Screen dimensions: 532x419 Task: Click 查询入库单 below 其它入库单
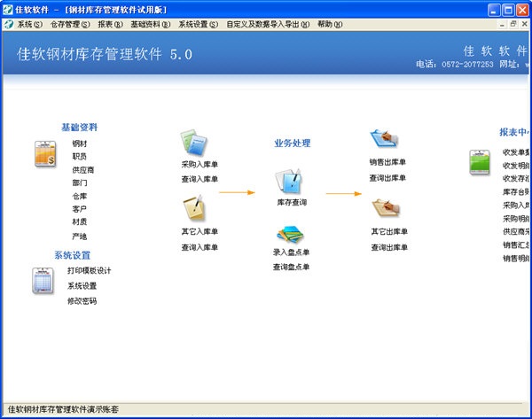(199, 247)
